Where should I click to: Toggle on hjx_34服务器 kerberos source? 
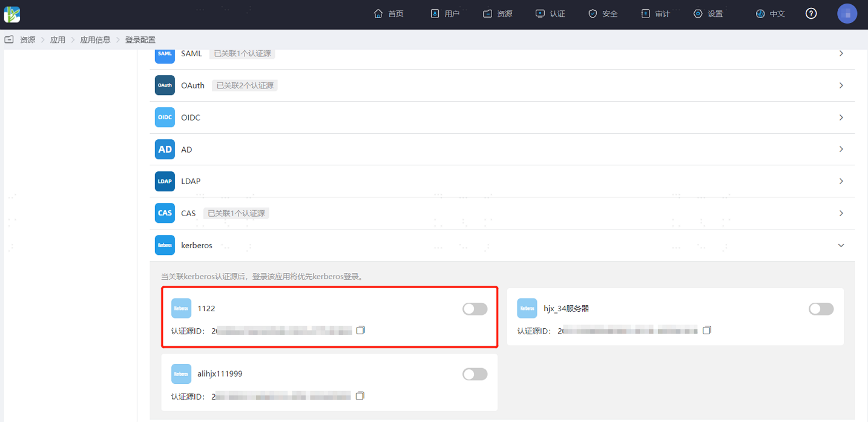[x=821, y=309]
